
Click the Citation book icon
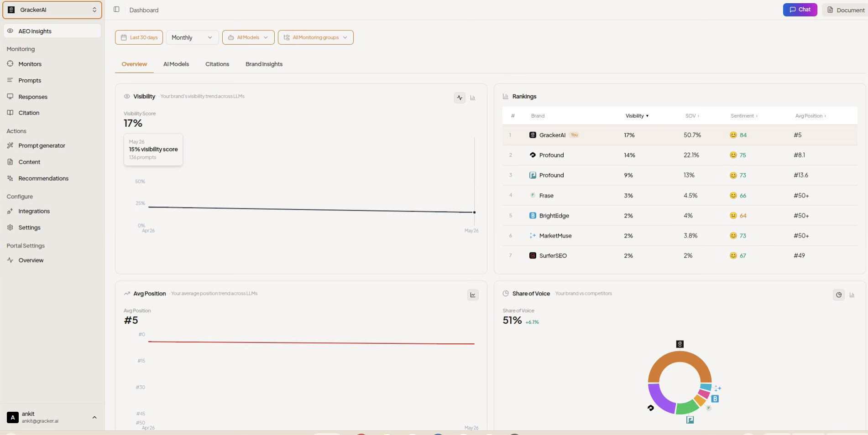pyautogui.click(x=10, y=113)
